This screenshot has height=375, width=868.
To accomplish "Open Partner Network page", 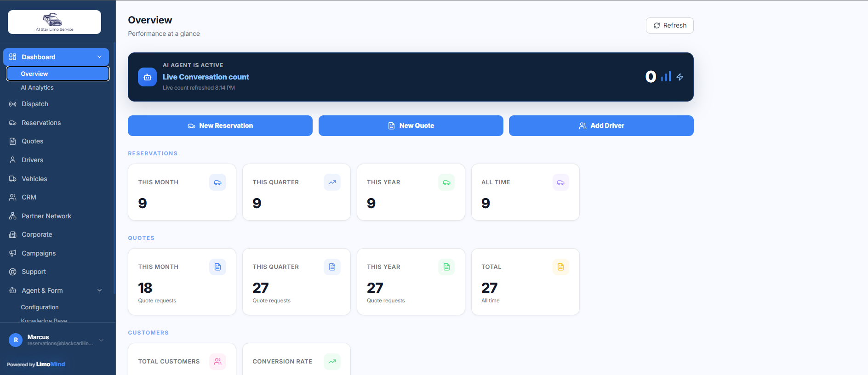I will 46,216.
